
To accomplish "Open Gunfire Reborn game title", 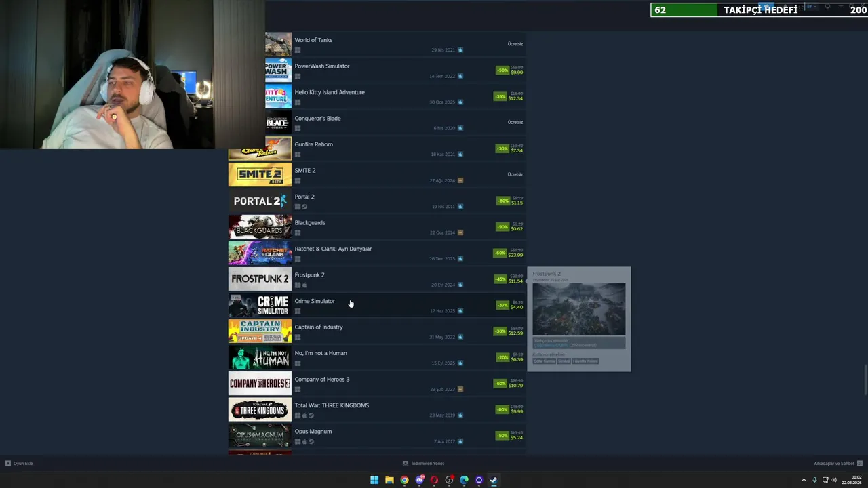I will (x=313, y=144).
